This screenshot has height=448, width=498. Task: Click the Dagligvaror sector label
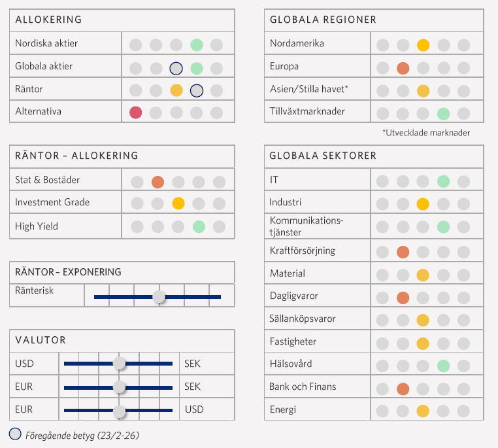(x=293, y=296)
